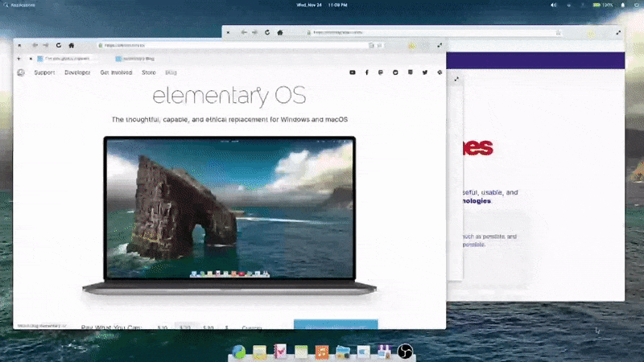Switch to the elementary Blog tab
Viewport: 644px width, 362px height.
(x=138, y=59)
